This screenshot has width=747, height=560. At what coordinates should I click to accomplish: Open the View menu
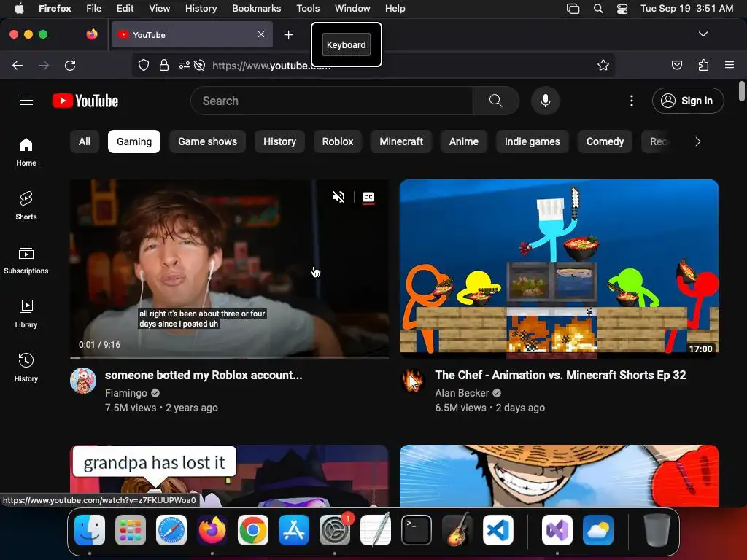tap(159, 9)
